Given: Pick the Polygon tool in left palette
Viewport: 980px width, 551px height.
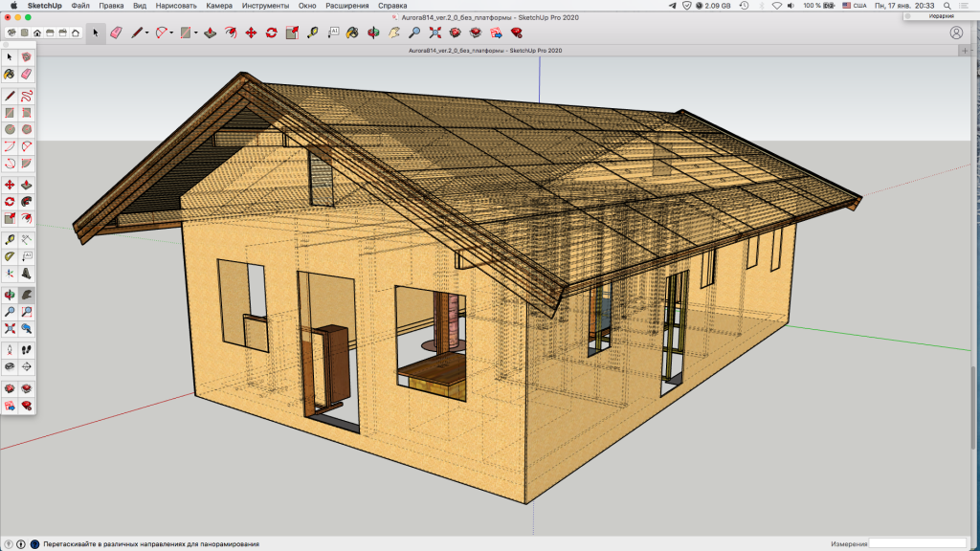Looking at the screenshot, I should click(27, 130).
